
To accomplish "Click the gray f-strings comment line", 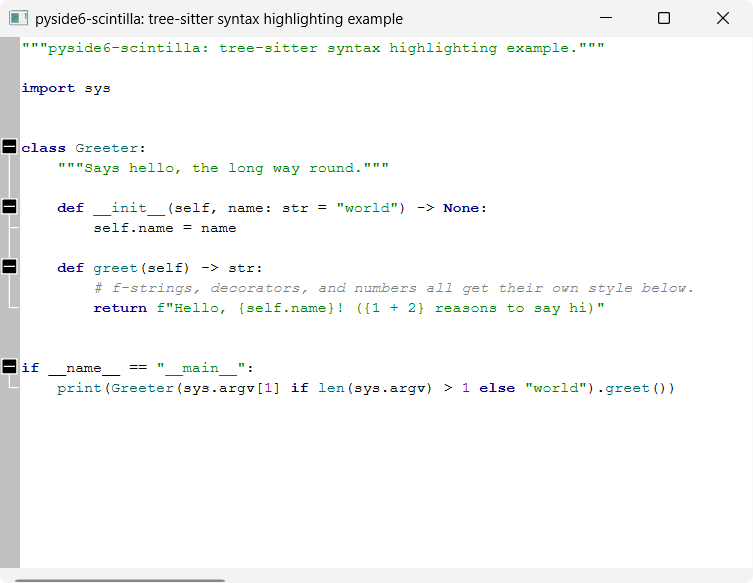I will tap(394, 288).
